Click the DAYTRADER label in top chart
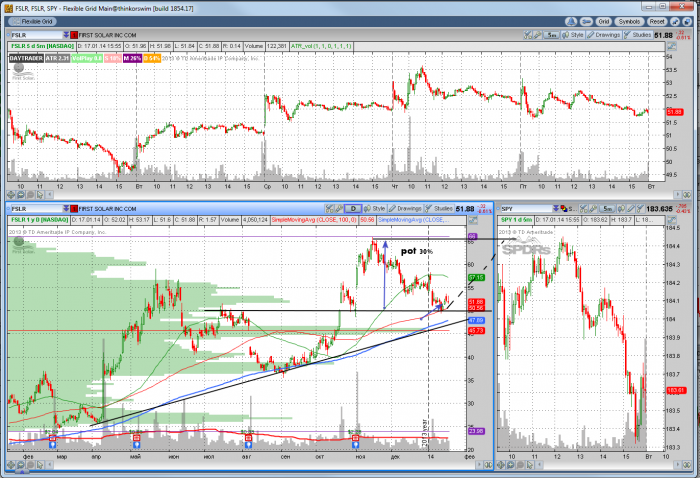The height and width of the screenshot is (478, 700). (x=26, y=58)
